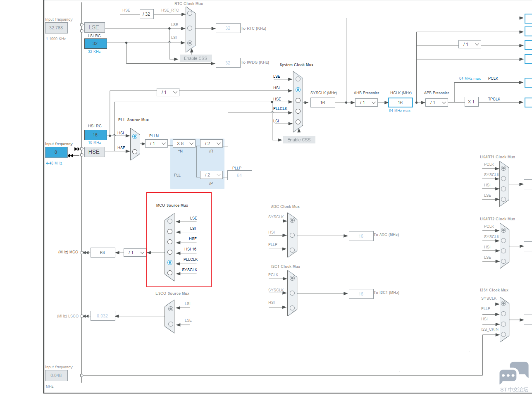Image resolution: width=532 pixels, height=396 pixels.
Task: Select LSI in LSCO Source Mux
Action: click(171, 309)
